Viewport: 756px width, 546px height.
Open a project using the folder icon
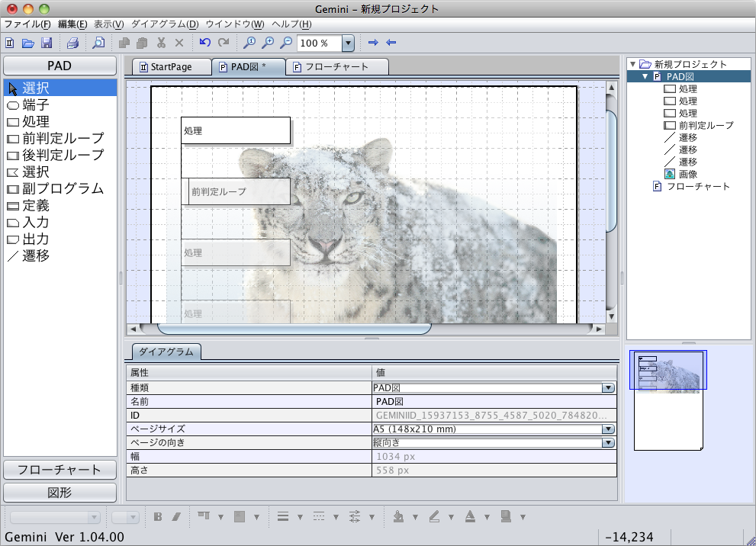pyautogui.click(x=28, y=43)
